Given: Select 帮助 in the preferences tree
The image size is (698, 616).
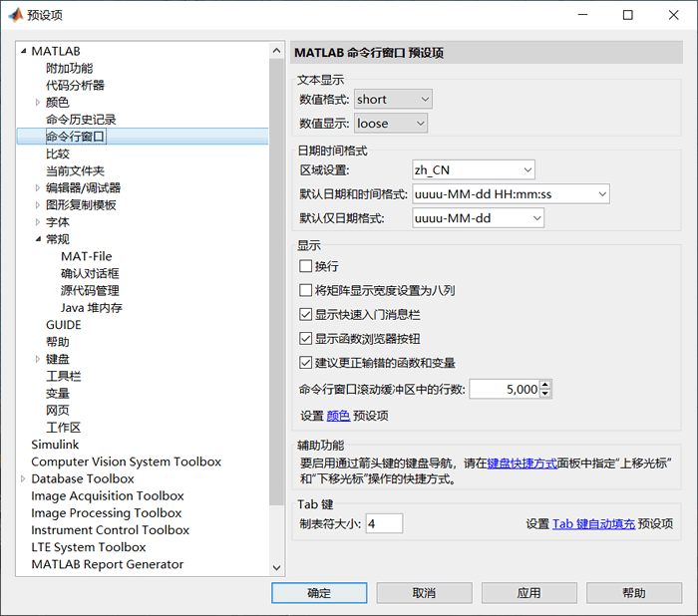Looking at the screenshot, I should point(58,342).
